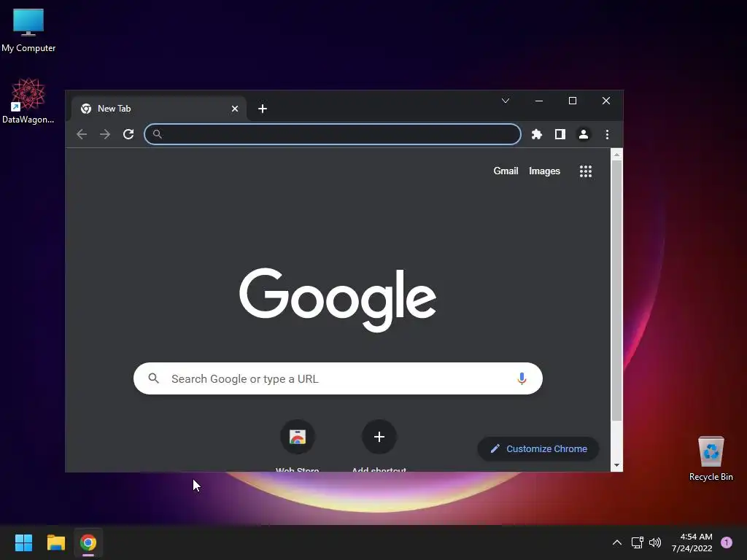Open a new tab with plus button
This screenshot has height=560, width=747.
pyautogui.click(x=263, y=109)
